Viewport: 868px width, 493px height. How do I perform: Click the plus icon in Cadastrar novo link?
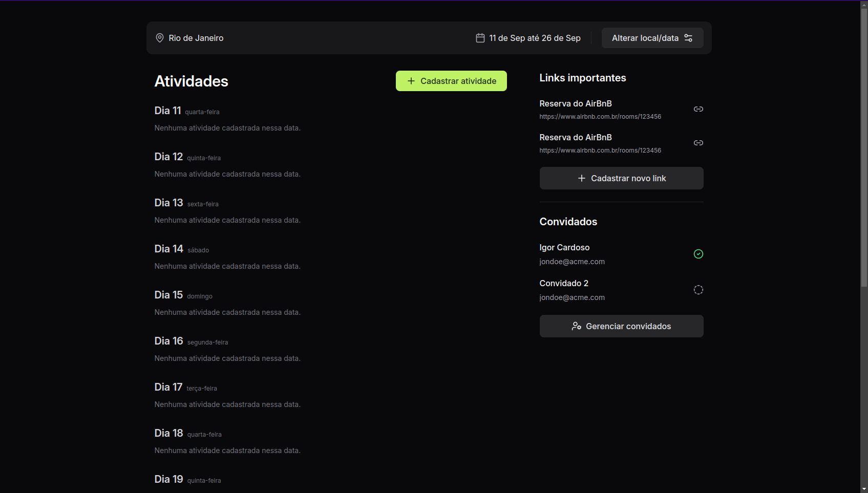[x=581, y=178]
